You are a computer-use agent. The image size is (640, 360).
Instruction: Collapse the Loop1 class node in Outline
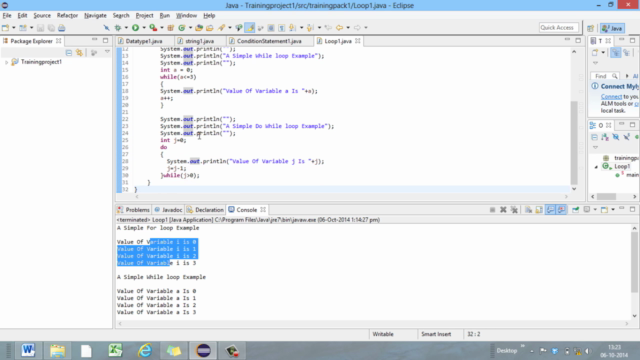[596, 167]
